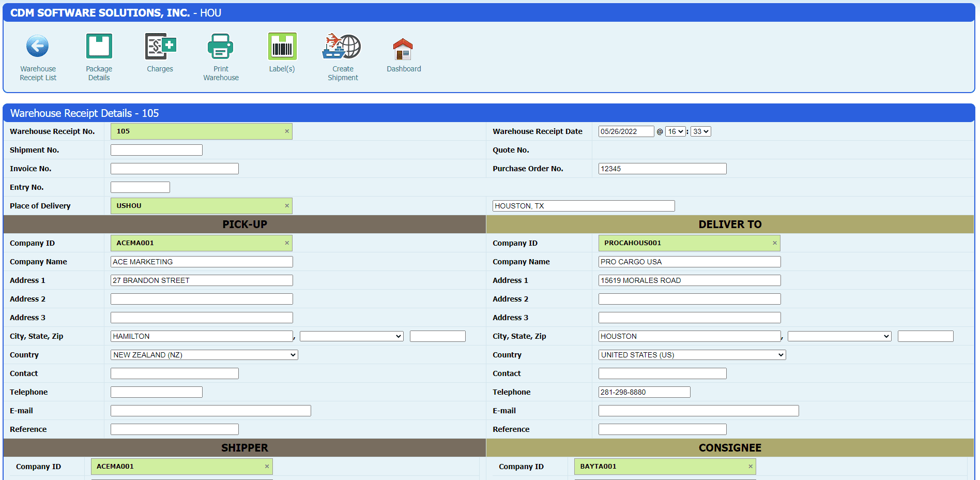Image resolution: width=980 pixels, height=480 pixels.
Task: Open the Pick-Up Country NEW ZEALAND dropdown
Action: click(204, 355)
